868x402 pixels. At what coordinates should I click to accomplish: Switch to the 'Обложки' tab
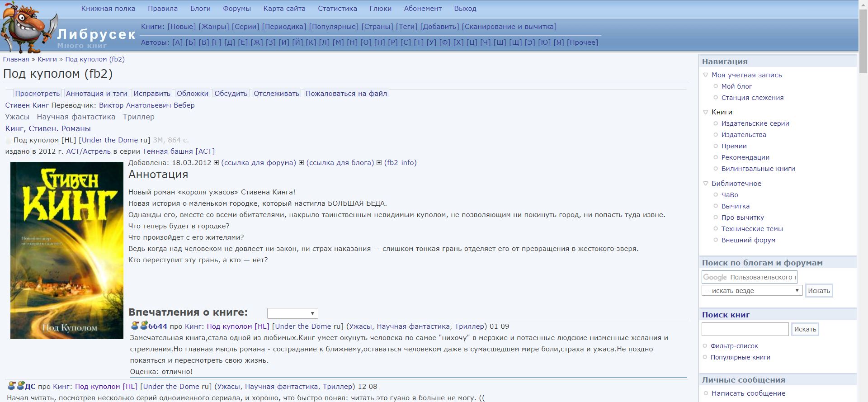pyautogui.click(x=192, y=94)
